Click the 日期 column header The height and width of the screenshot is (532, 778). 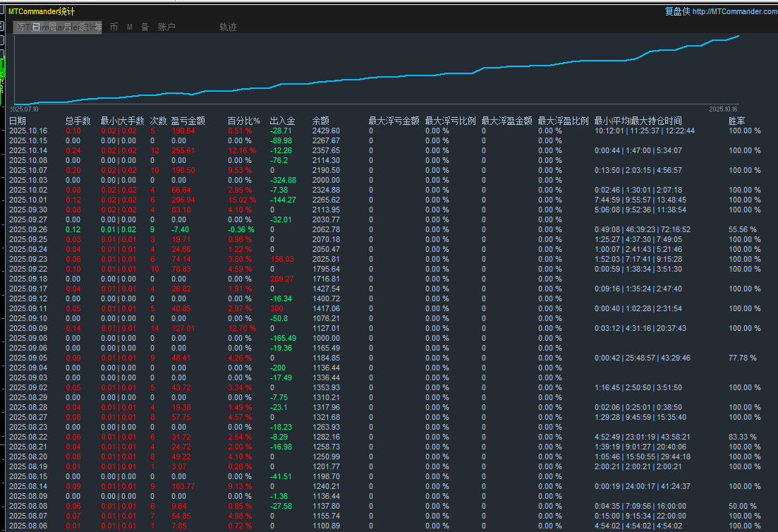pos(18,121)
